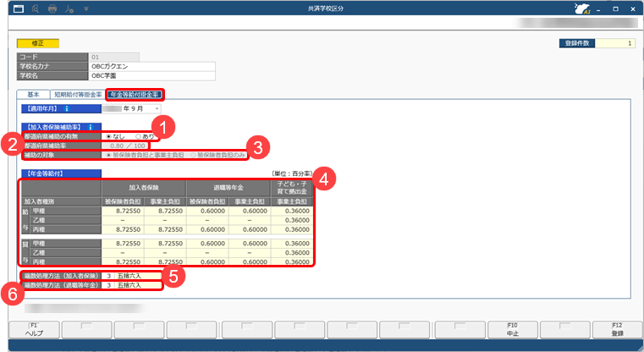Edit the 学校名 field OBC学園
This screenshot has width=644, height=352.
coord(151,76)
